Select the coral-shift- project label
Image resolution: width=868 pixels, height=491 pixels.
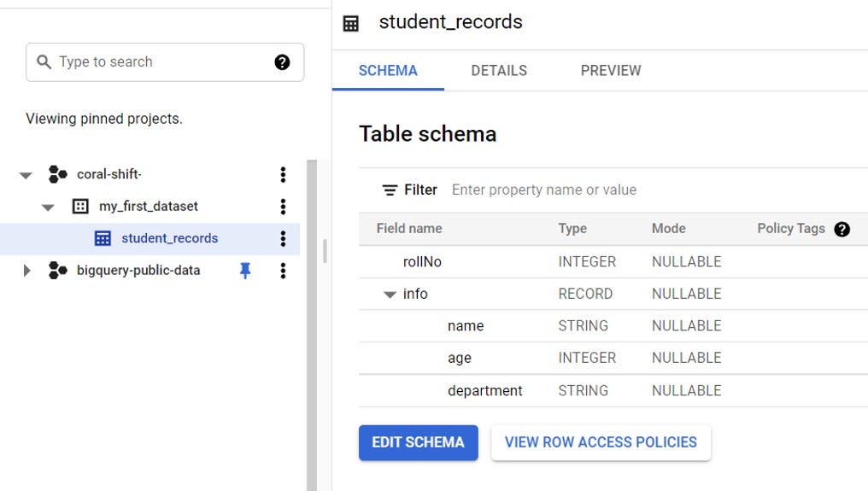tap(109, 174)
